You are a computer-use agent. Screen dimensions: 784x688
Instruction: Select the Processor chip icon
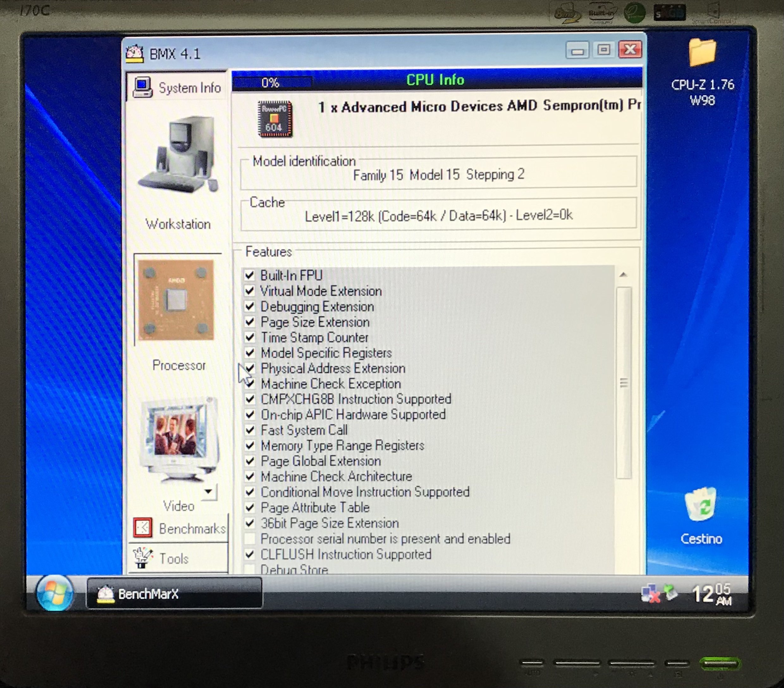[176, 300]
